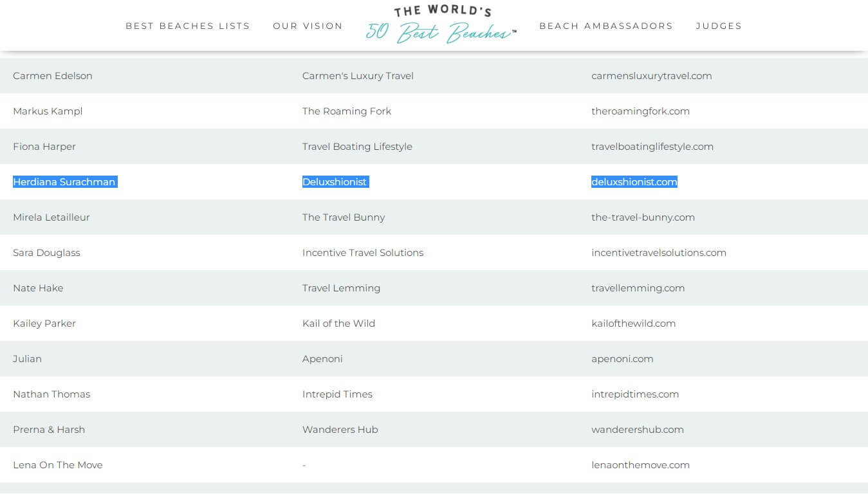868x494 pixels.
Task: Click Travel Boating Lifestyle cell
Action: coord(357,147)
